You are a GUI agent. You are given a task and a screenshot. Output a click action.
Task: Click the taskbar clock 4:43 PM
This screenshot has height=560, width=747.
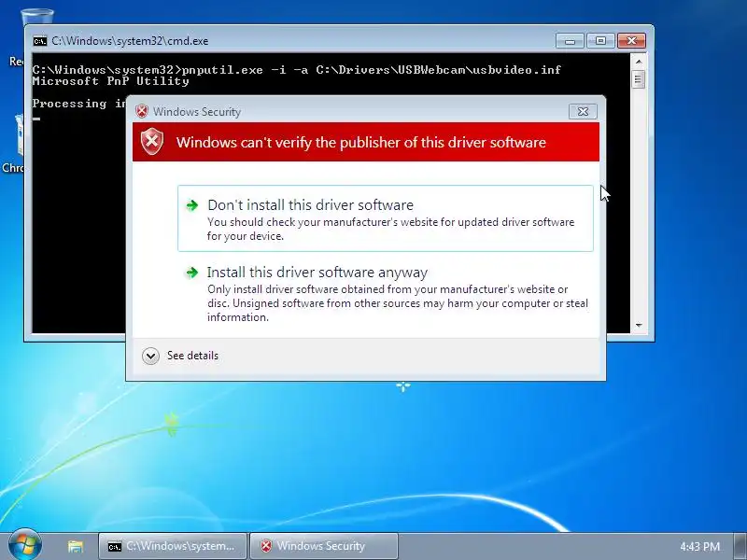point(699,546)
